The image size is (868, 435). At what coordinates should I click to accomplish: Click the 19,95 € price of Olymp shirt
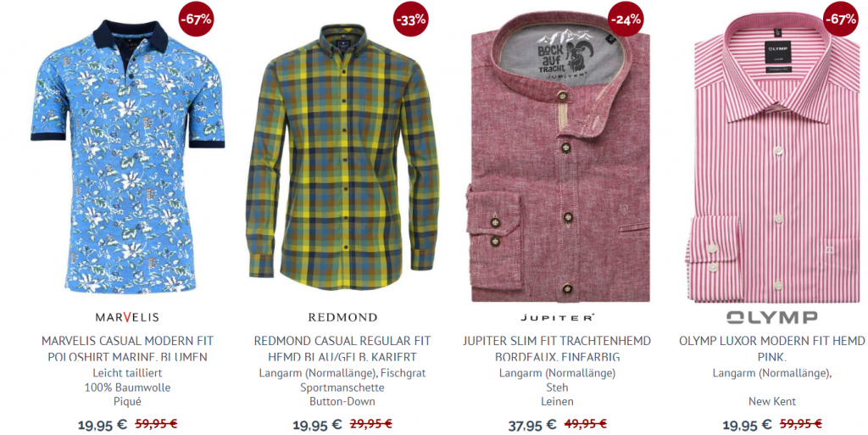point(748,425)
